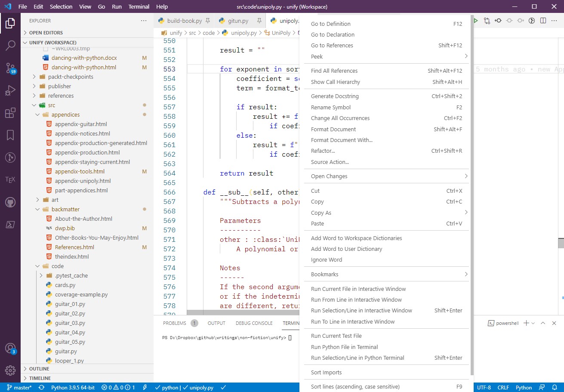Screen dimensions: 564x392
Task: Click UTF-8 encoding in status bar
Action: [484, 388]
